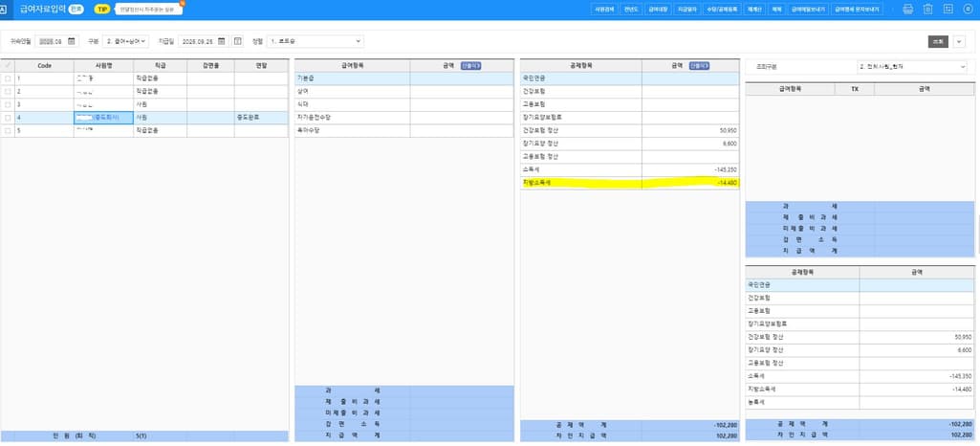This screenshot has height=446, width=980.
Task: Expand the 조회구분 dropdown on right panel
Action: (x=912, y=67)
